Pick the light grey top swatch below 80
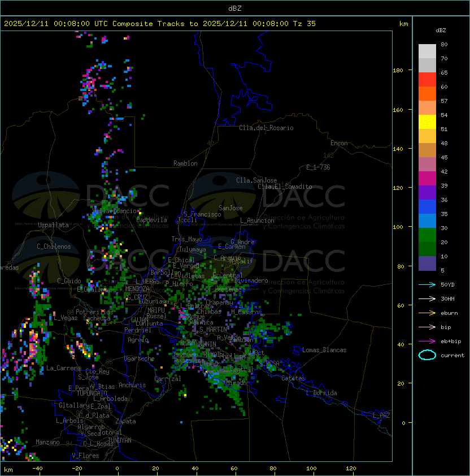Image resolution: width=470 pixels, height=476 pixels. click(x=427, y=51)
